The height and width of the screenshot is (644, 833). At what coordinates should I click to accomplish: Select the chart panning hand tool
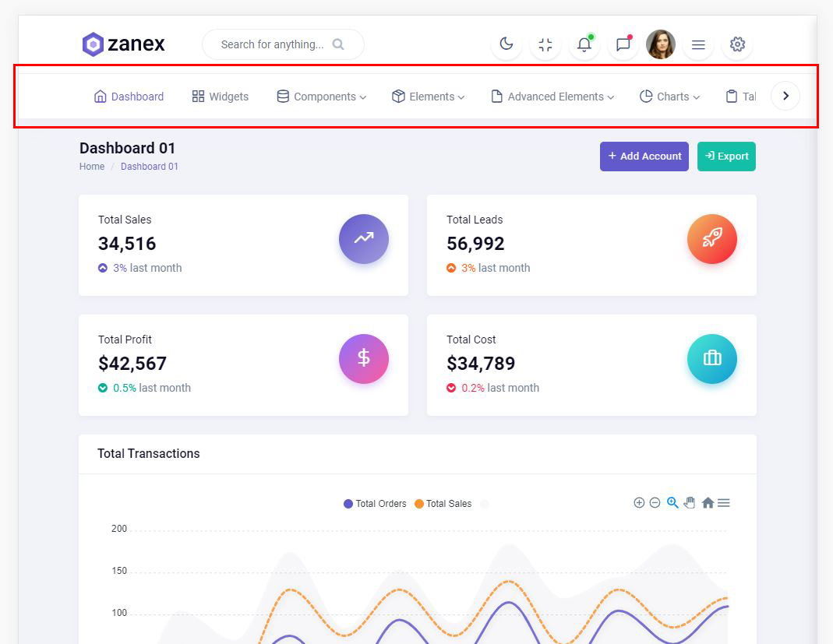tap(690, 503)
